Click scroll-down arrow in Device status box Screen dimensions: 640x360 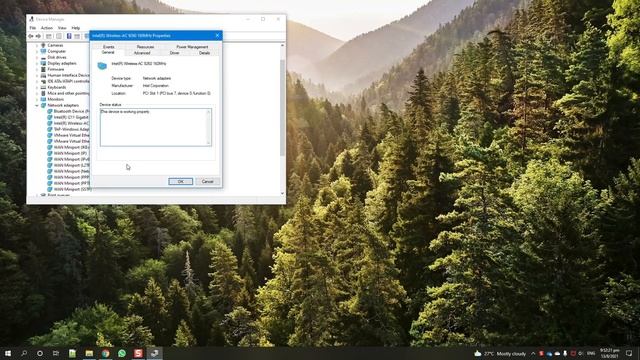point(209,143)
